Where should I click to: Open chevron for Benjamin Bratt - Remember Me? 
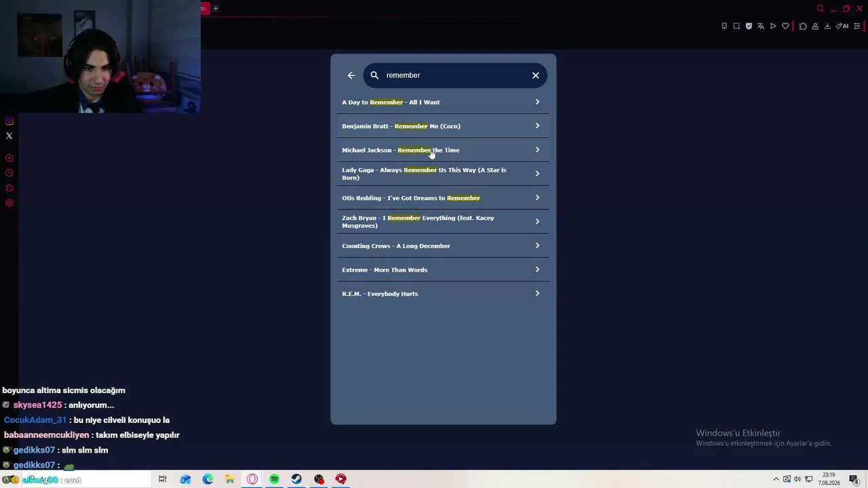[537, 125]
